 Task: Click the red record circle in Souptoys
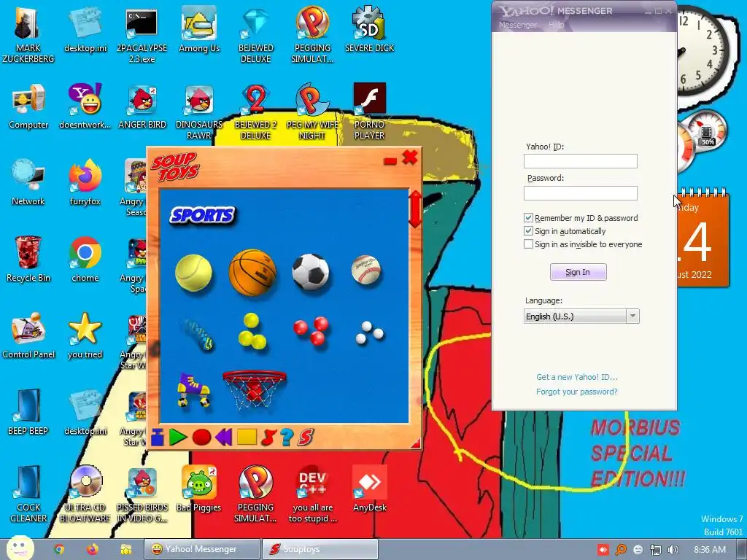click(x=201, y=437)
